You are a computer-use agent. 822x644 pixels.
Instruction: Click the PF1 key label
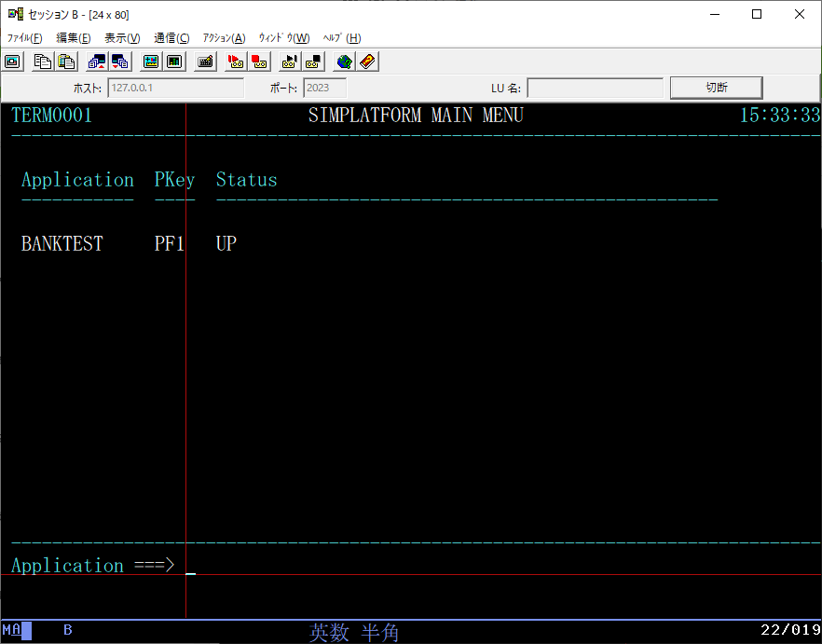click(x=169, y=243)
